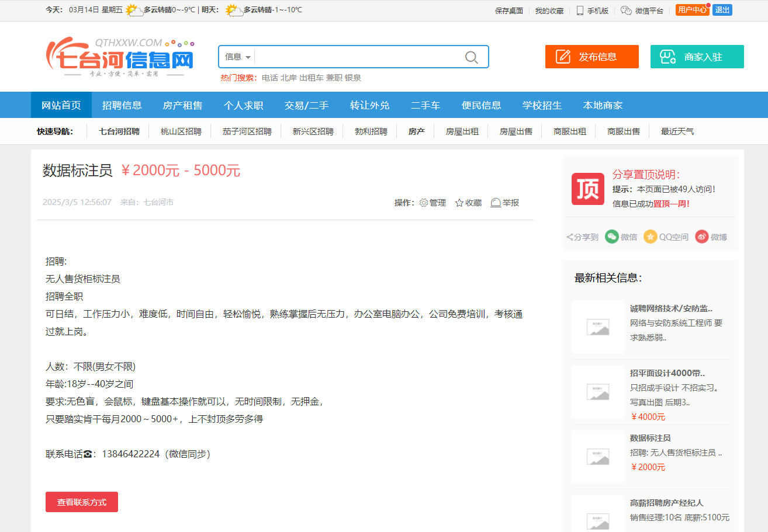Viewport: 768px width, 532px height.
Task: Click the red 顶 pin icon
Action: pos(587,189)
